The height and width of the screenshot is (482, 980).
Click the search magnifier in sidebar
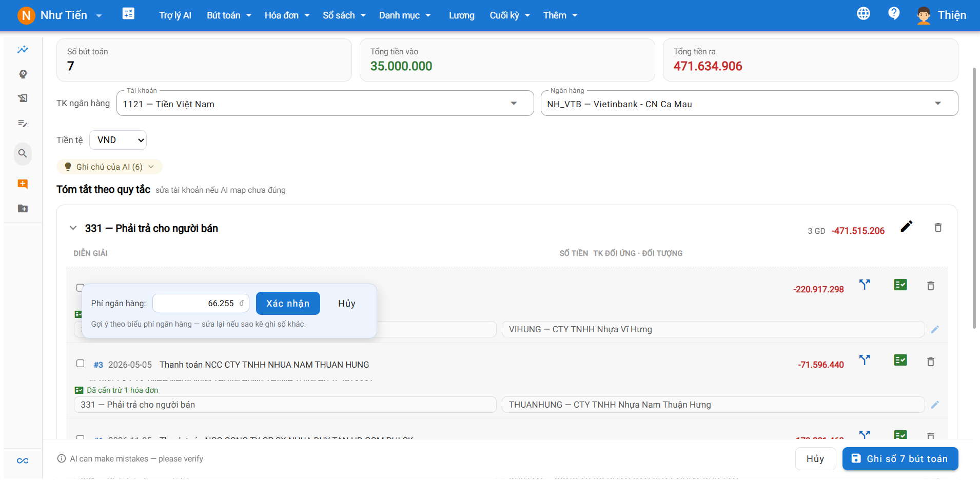click(x=23, y=153)
